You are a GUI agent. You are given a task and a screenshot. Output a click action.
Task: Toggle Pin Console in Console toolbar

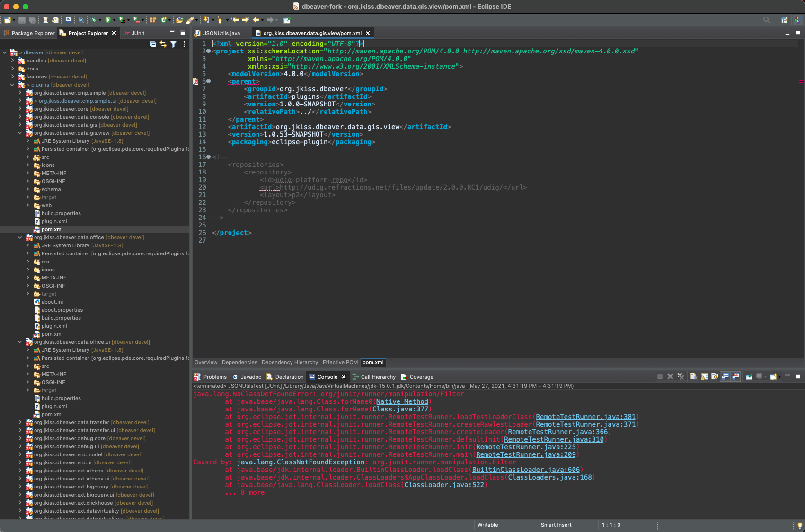[x=749, y=376]
